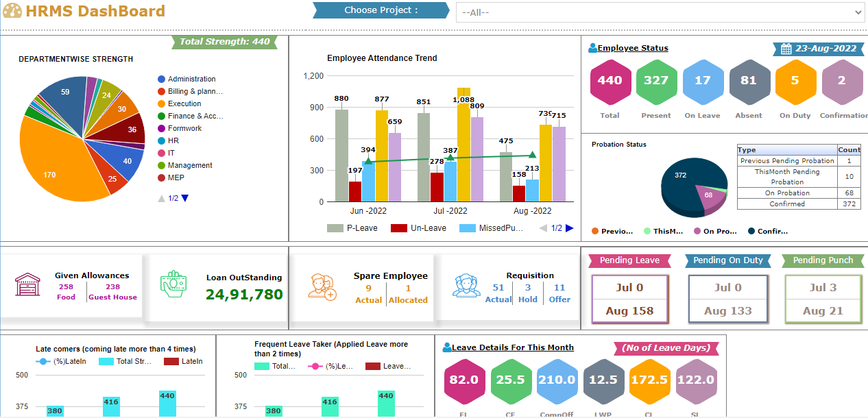This screenshot has width=868, height=418.
Task: Click the Spare Employee people icon
Action: 322,286
